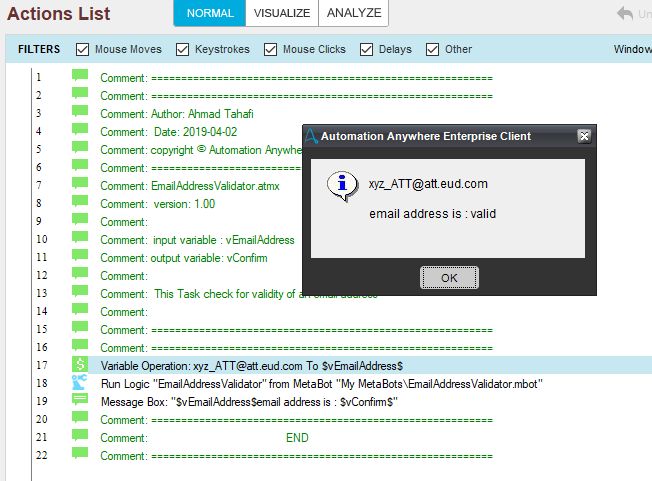
Task: Click the comment icon on line 9
Action: tap(80, 220)
